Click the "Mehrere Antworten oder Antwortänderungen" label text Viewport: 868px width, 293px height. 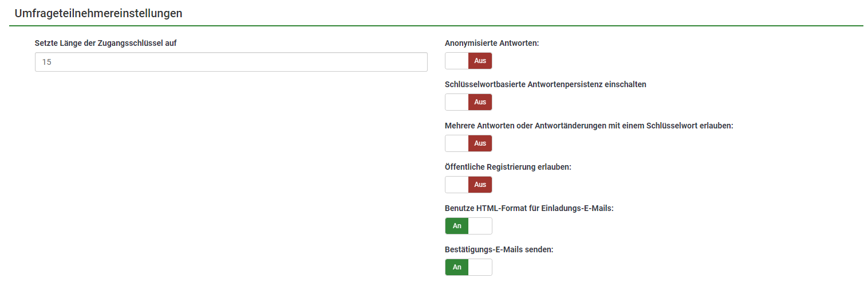point(589,126)
